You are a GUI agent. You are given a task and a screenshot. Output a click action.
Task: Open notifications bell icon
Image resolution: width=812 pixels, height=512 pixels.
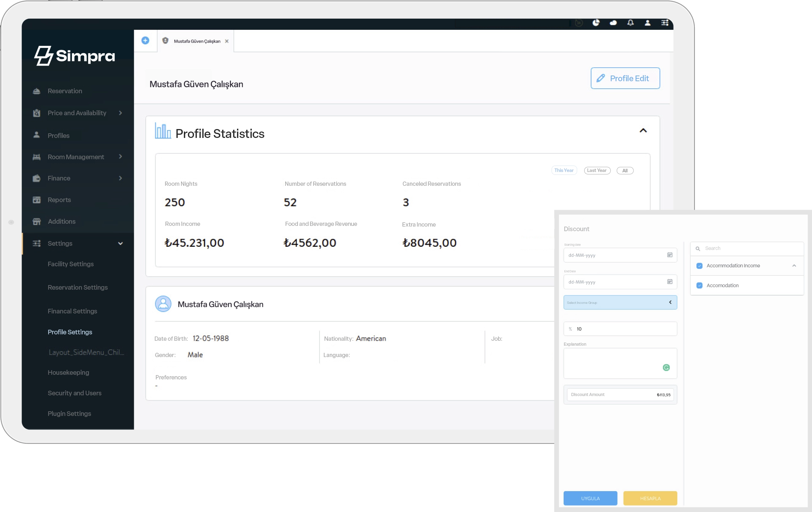(631, 23)
